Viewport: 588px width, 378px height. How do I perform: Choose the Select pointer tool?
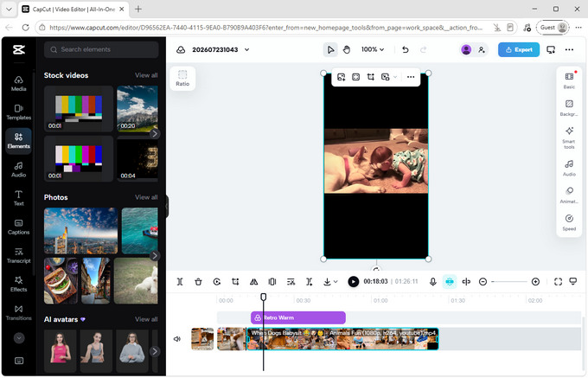(330, 50)
